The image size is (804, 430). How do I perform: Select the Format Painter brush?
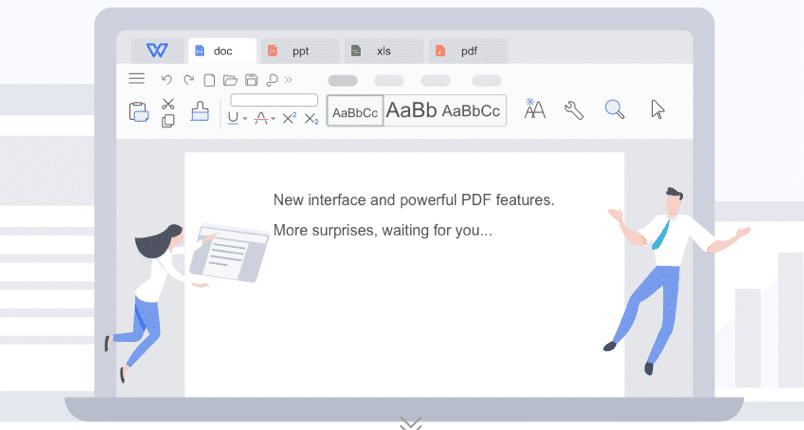coord(199,111)
